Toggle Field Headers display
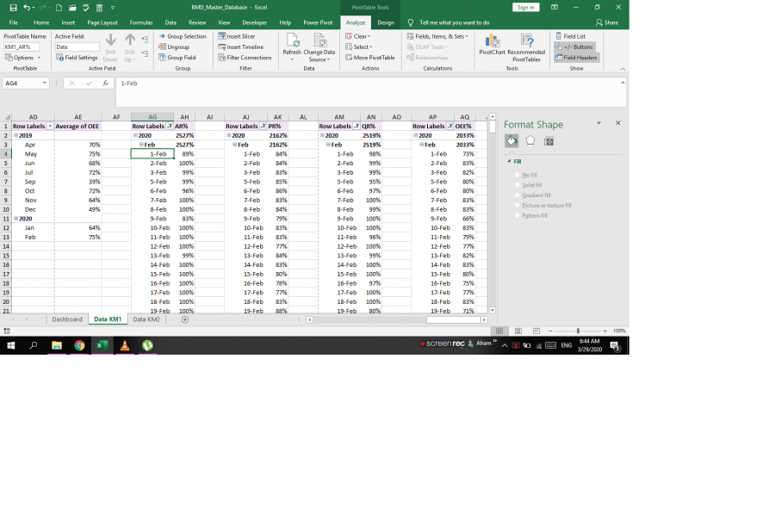The height and width of the screenshot is (532, 775). [576, 58]
